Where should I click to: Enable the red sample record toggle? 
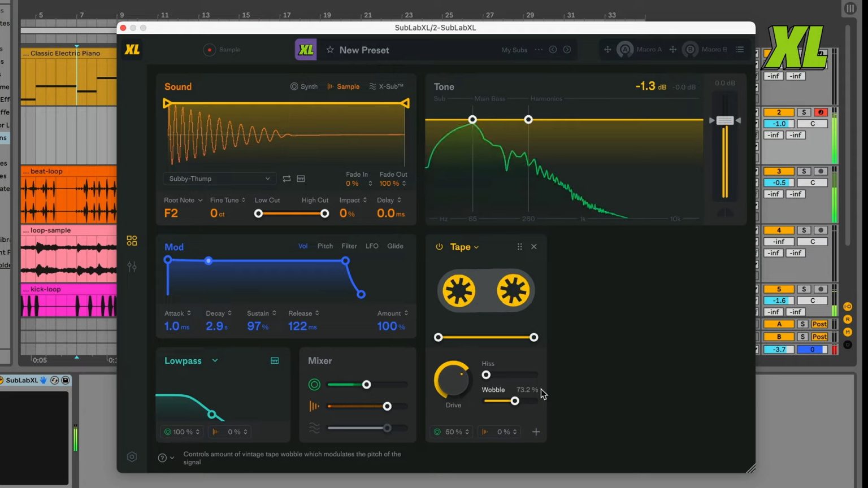click(x=209, y=49)
